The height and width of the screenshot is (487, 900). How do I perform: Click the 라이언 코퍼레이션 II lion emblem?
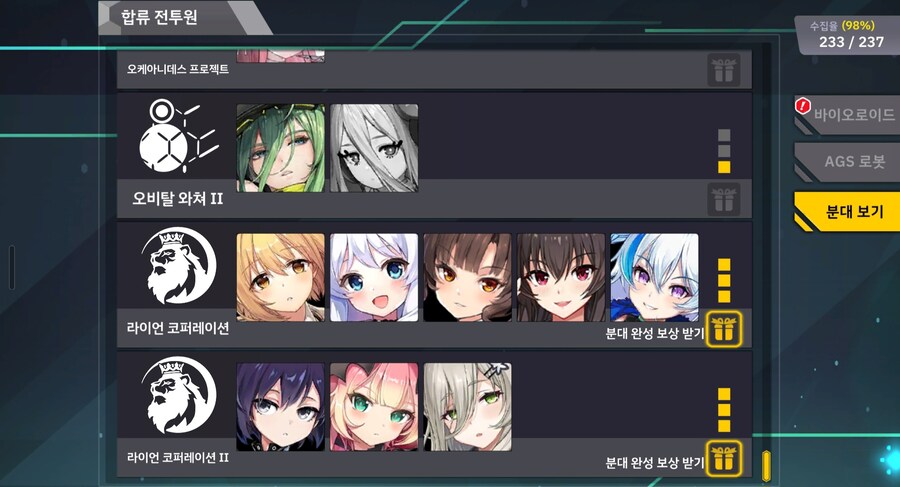[x=178, y=396]
